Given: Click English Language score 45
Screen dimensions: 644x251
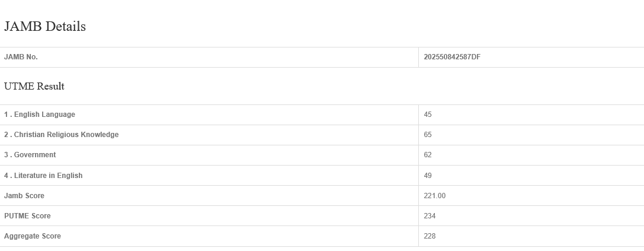Looking at the screenshot, I should pos(428,115).
